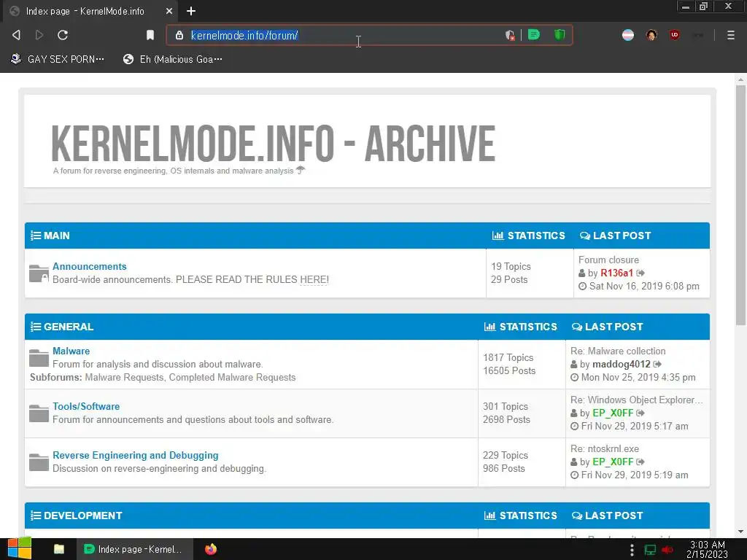Image resolution: width=747 pixels, height=560 pixels.
Task: Open the GENERAL category header
Action: [x=69, y=327]
